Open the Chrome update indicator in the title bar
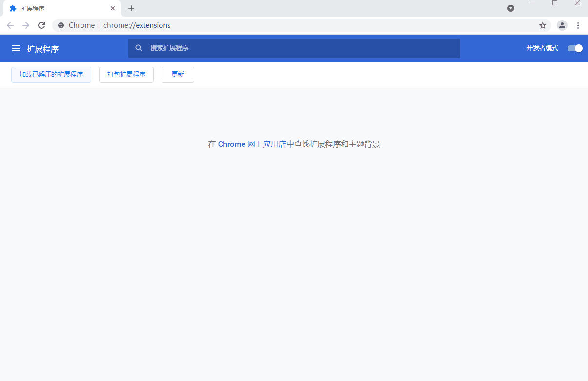The height and width of the screenshot is (381, 588). 511,8
